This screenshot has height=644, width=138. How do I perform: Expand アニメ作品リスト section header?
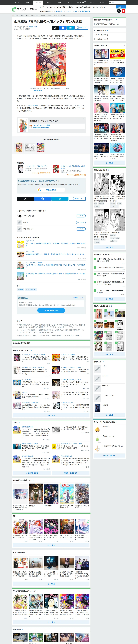tap(101, 30)
